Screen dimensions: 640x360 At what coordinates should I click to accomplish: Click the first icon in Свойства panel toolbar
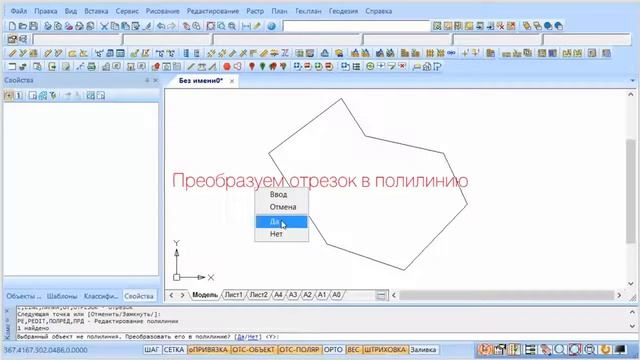pyautogui.click(x=8, y=96)
